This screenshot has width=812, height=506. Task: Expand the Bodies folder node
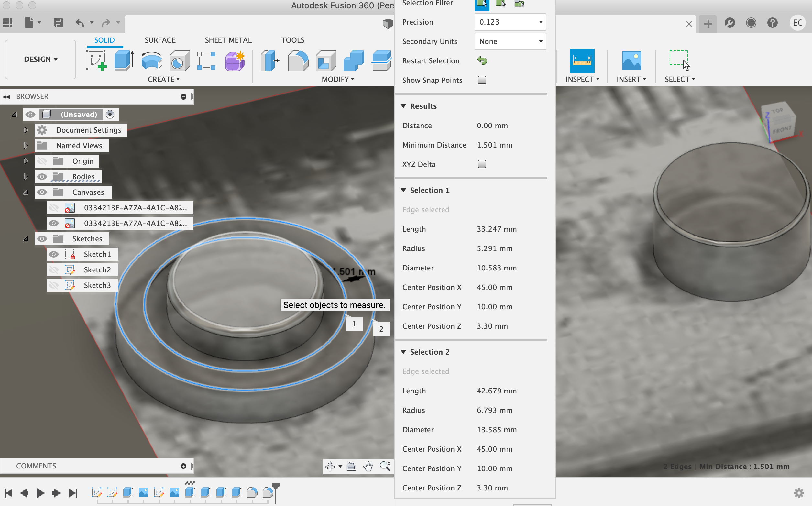26,176
